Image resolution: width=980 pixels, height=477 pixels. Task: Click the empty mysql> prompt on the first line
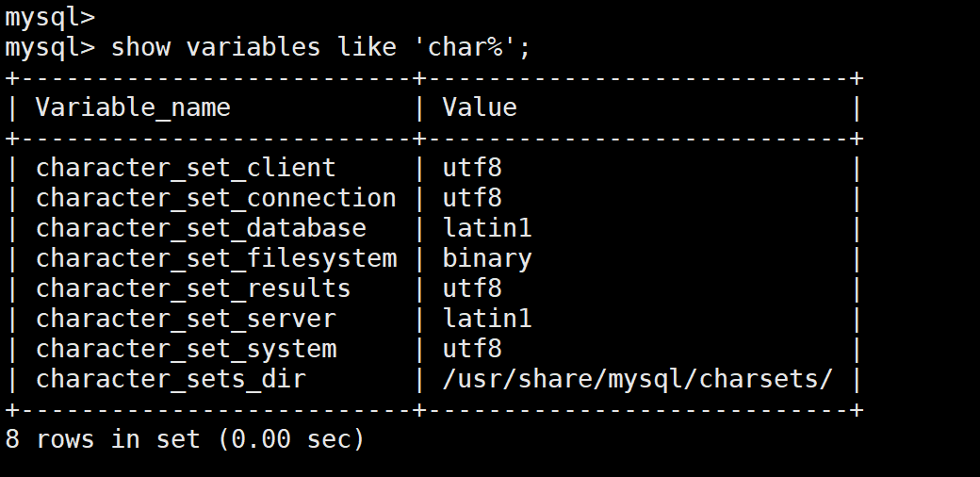[x=49, y=16]
